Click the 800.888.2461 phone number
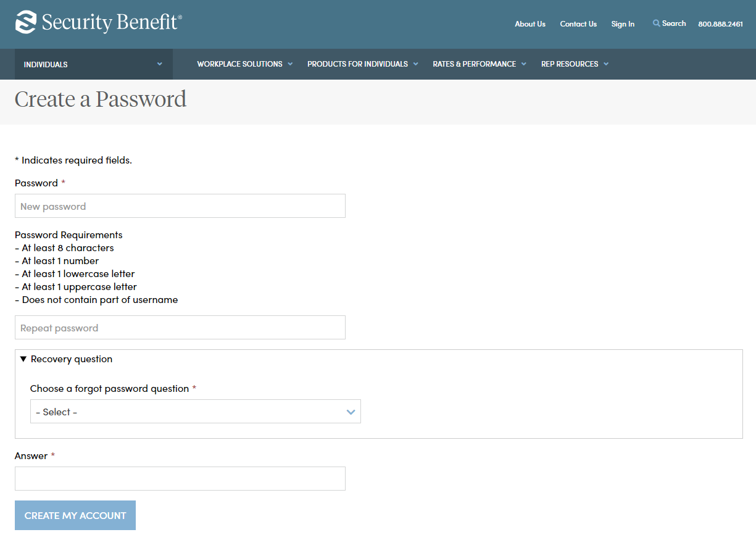The image size is (756, 548). click(x=720, y=24)
